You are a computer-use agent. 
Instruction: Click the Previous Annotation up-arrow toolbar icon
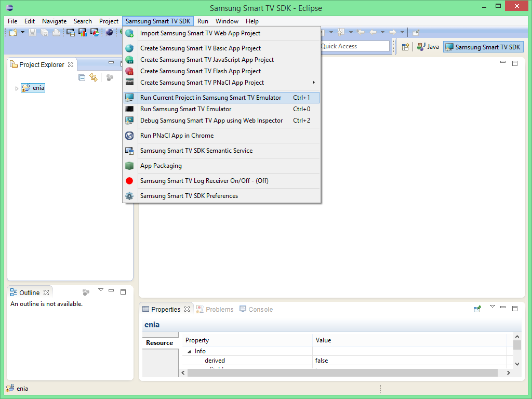click(341, 32)
